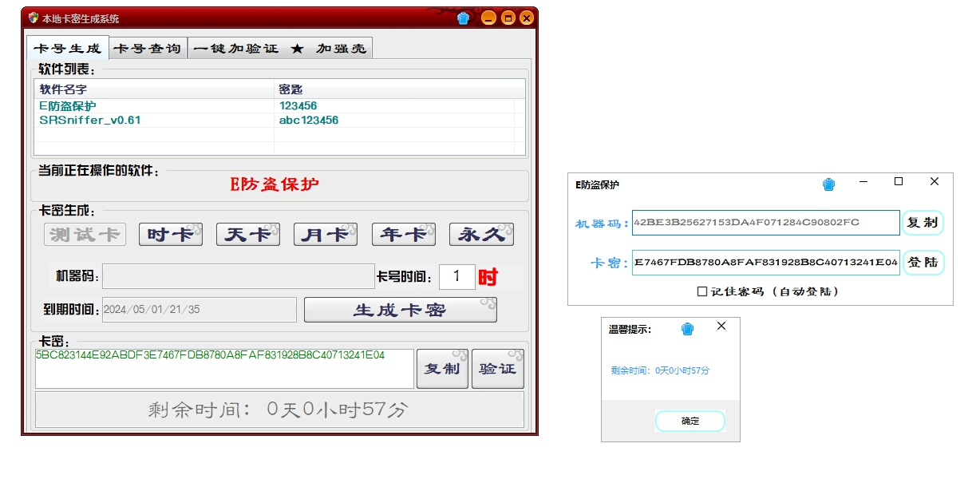This screenshot has width=980, height=479.
Task: Select the SRSniffer_v0.61 row
Action: point(279,121)
